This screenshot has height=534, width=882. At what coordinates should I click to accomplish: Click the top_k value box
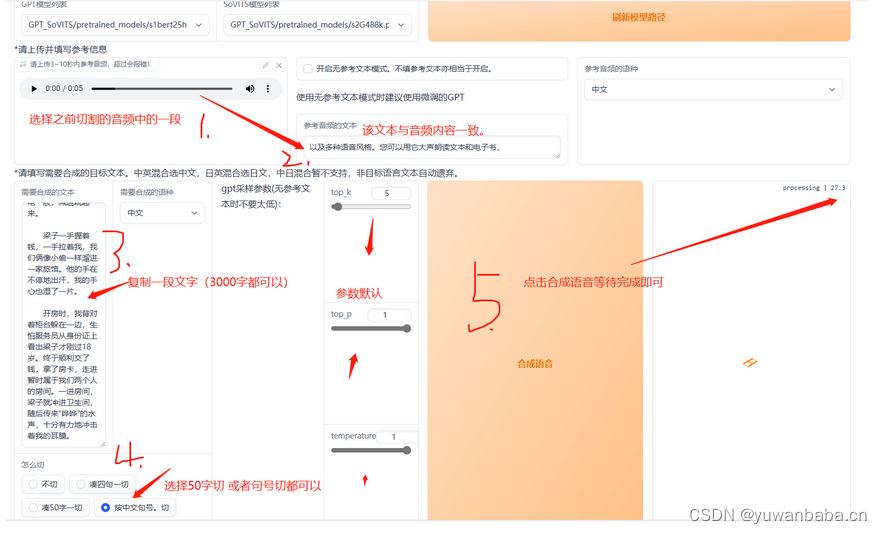click(391, 193)
